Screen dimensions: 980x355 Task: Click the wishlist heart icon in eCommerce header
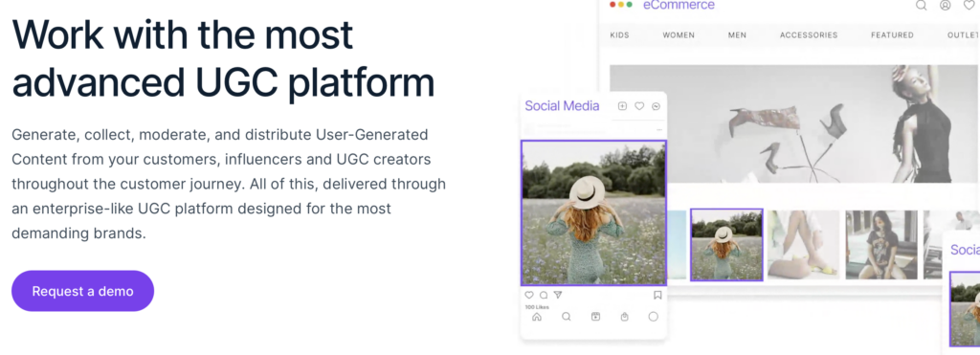(x=969, y=5)
